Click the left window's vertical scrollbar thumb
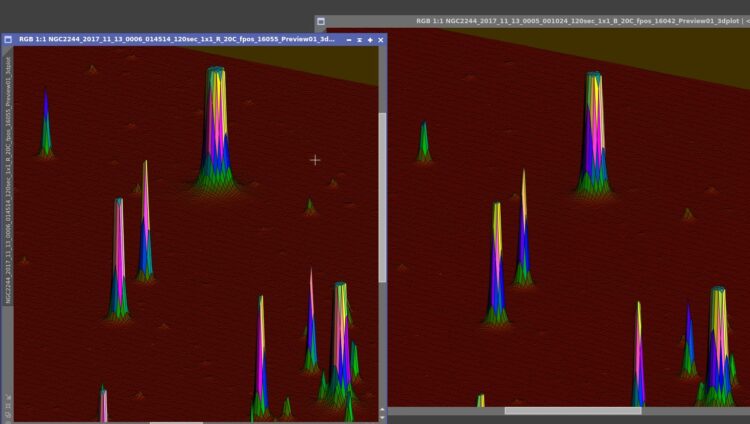 pyautogui.click(x=382, y=198)
